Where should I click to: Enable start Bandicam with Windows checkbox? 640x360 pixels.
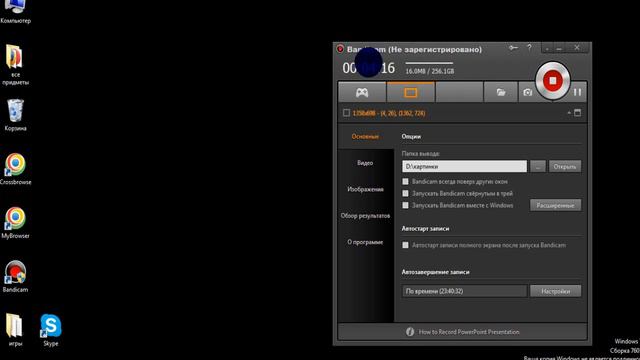(405, 205)
